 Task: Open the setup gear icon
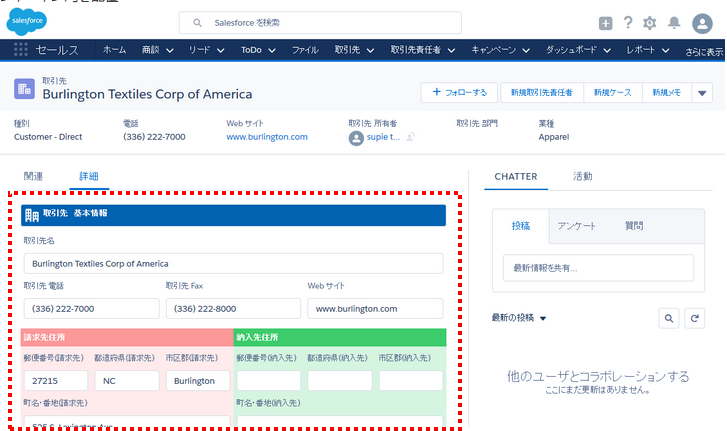pyautogui.click(x=650, y=23)
